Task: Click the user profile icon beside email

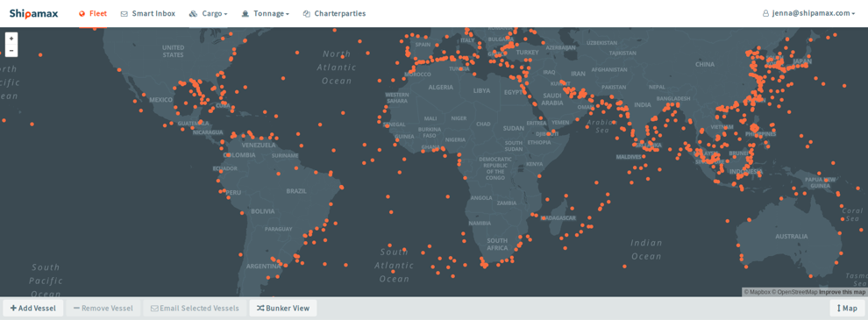Action: pos(766,13)
